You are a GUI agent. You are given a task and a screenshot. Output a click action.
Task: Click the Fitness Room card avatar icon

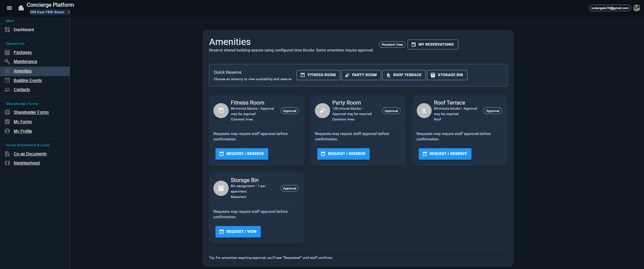click(x=221, y=111)
